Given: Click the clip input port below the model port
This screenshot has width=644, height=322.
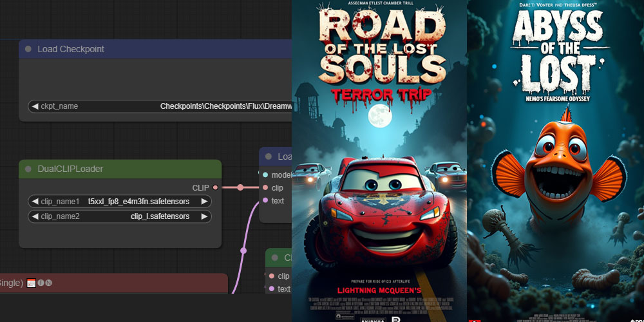Looking at the screenshot, I should pos(265,187).
